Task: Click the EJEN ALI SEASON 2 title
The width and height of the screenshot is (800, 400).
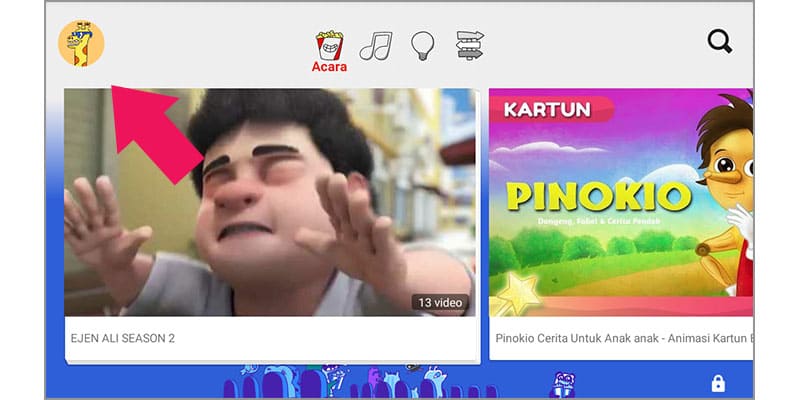Action: coord(122,338)
